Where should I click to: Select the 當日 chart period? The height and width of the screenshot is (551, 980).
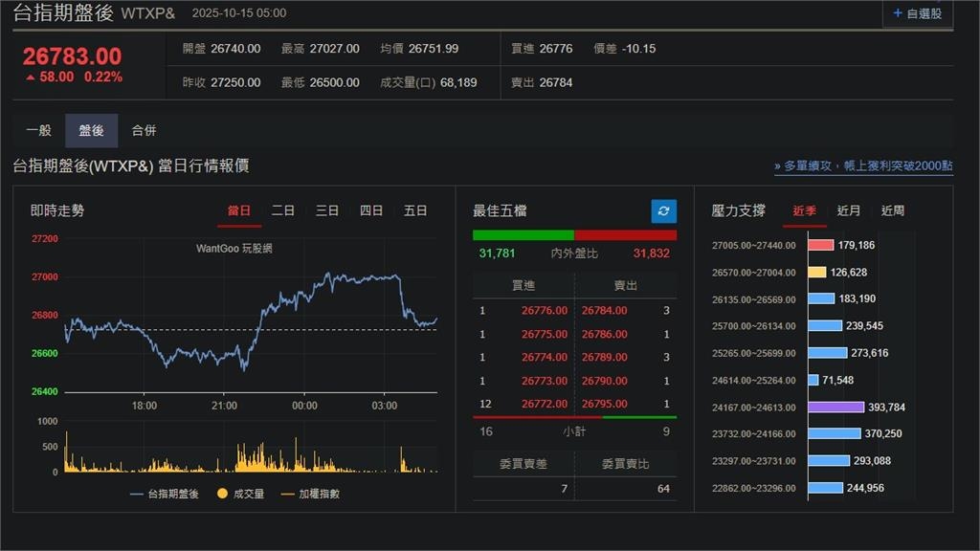point(240,210)
